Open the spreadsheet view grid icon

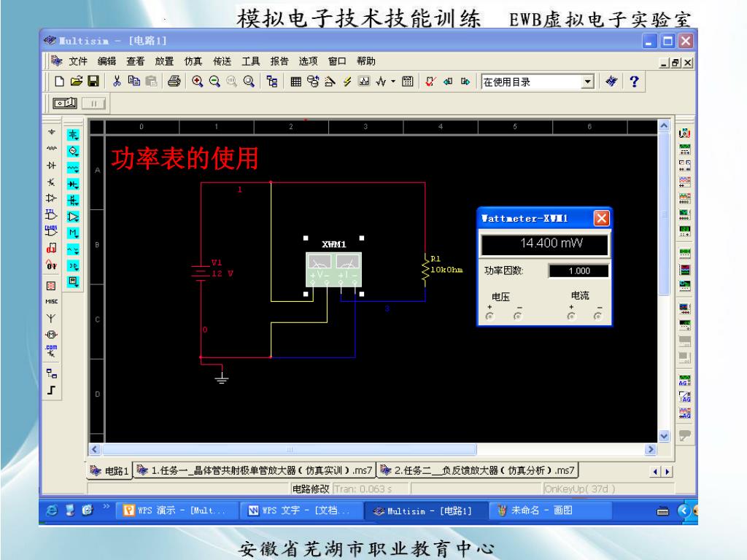[x=296, y=82]
